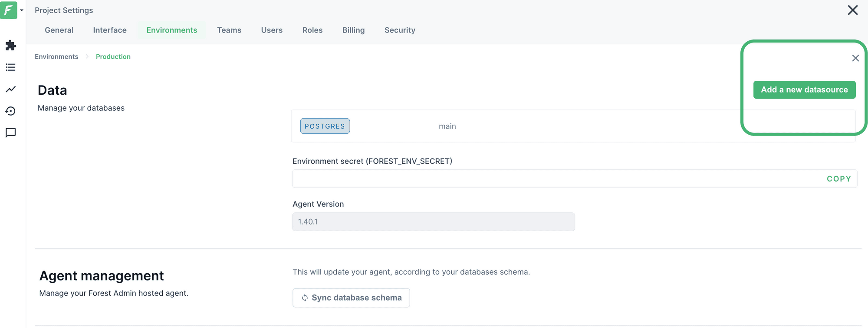Click 'This will update your agent' text
The height and width of the screenshot is (328, 868).
coord(411,272)
